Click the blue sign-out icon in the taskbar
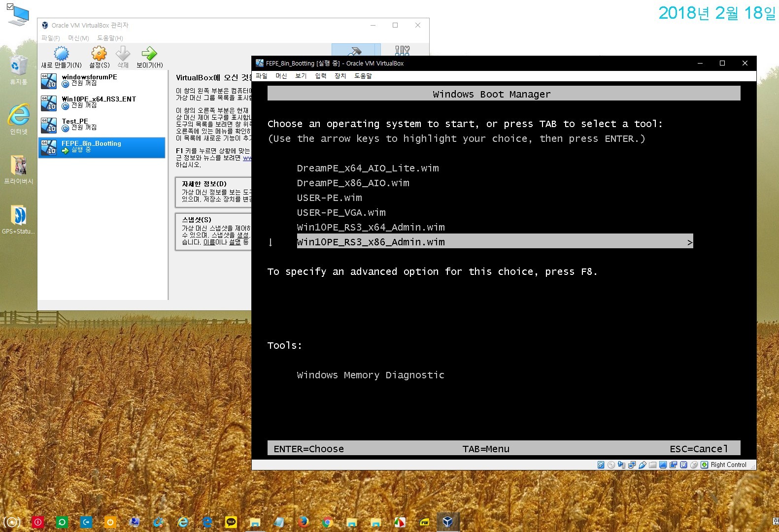779x532 pixels. 86,522
